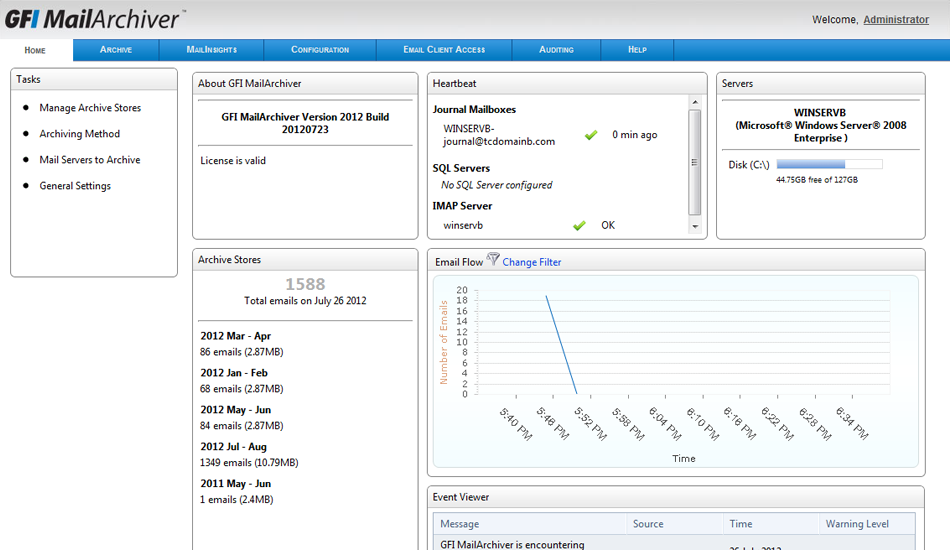950x550 pixels.
Task: Click Heartbeat panel scroll down arrow
Action: pyautogui.click(x=695, y=227)
